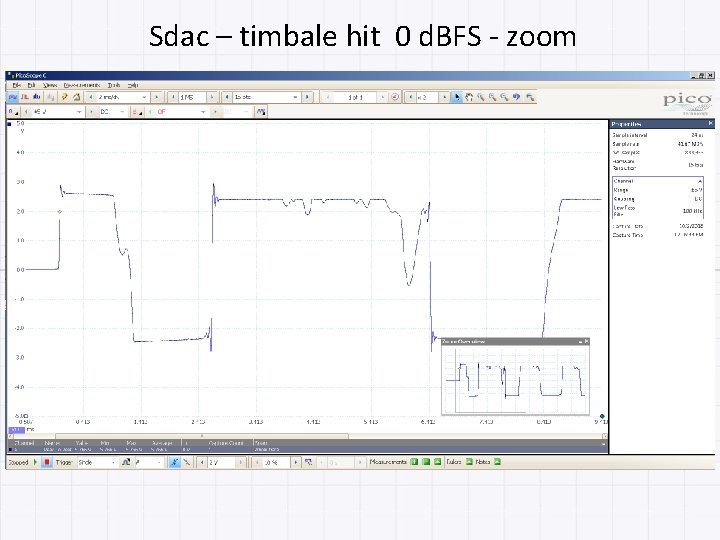Increase number of samples arrow
This screenshot has width=720, height=540.
coord(212,97)
